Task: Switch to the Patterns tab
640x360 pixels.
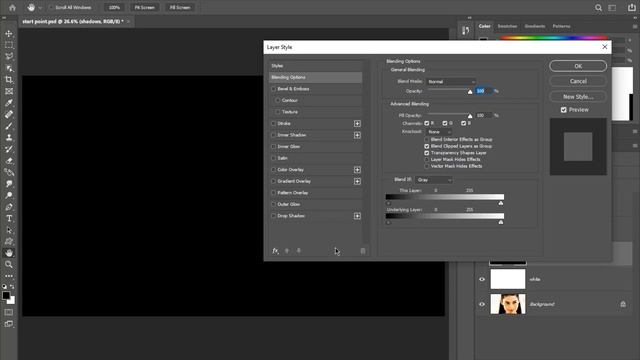Action: click(561, 26)
